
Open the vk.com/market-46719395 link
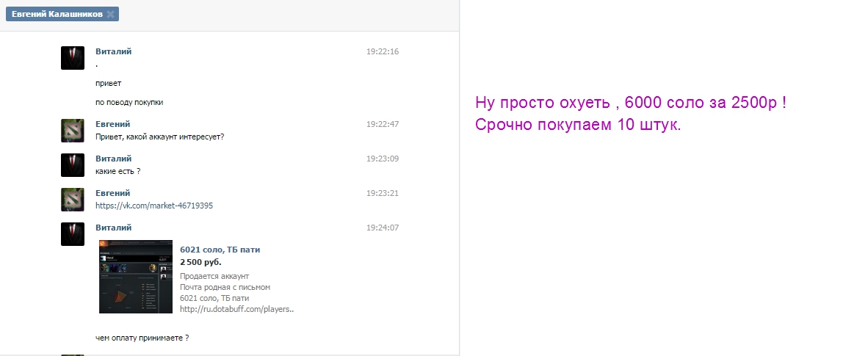(154, 206)
